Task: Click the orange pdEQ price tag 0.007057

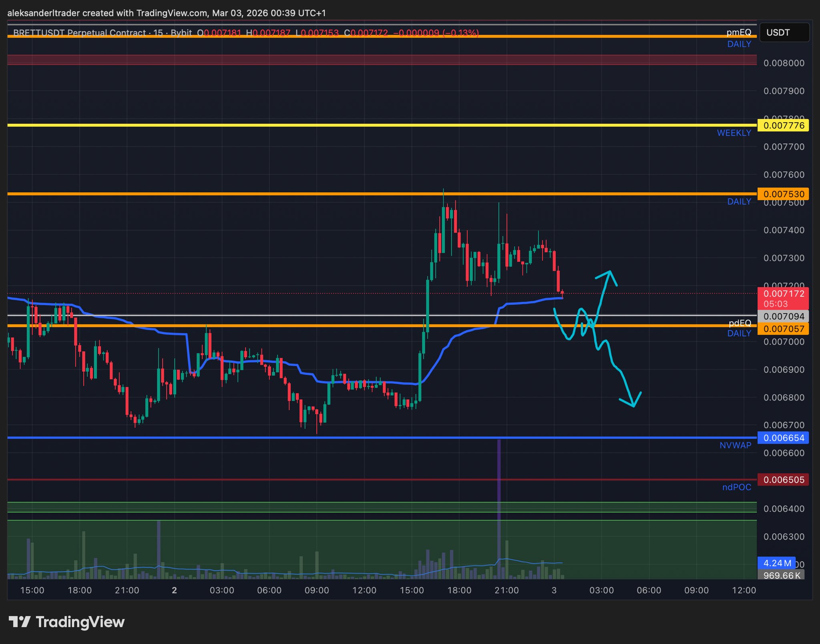Action: coord(783,329)
